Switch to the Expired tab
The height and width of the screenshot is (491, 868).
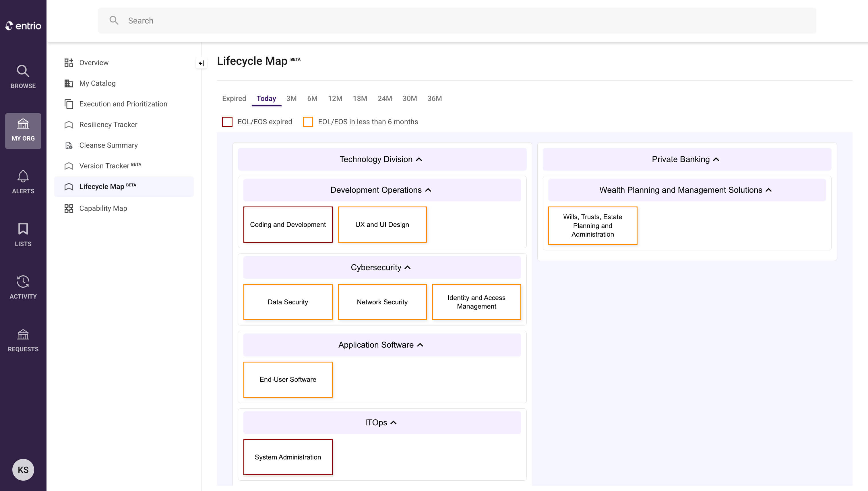coord(234,98)
